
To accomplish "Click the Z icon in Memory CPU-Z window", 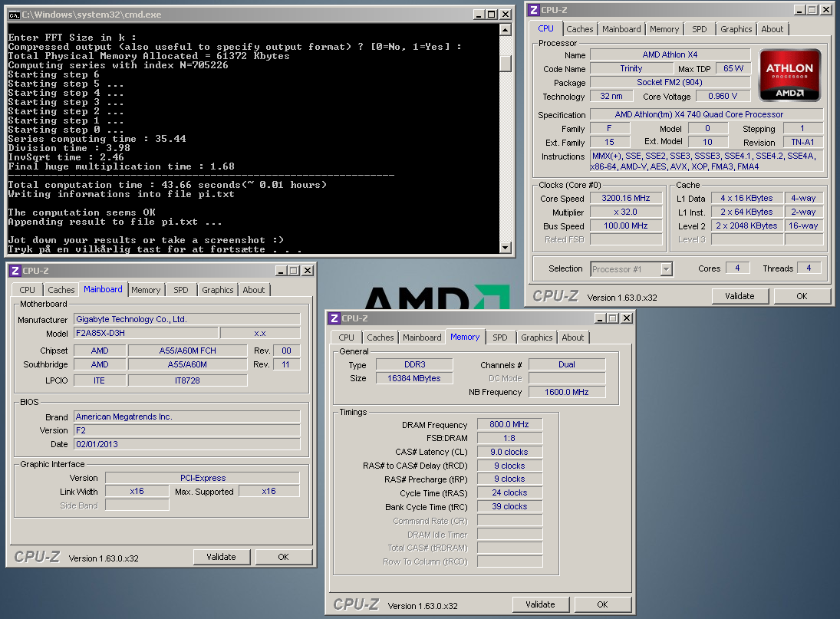I will (334, 318).
